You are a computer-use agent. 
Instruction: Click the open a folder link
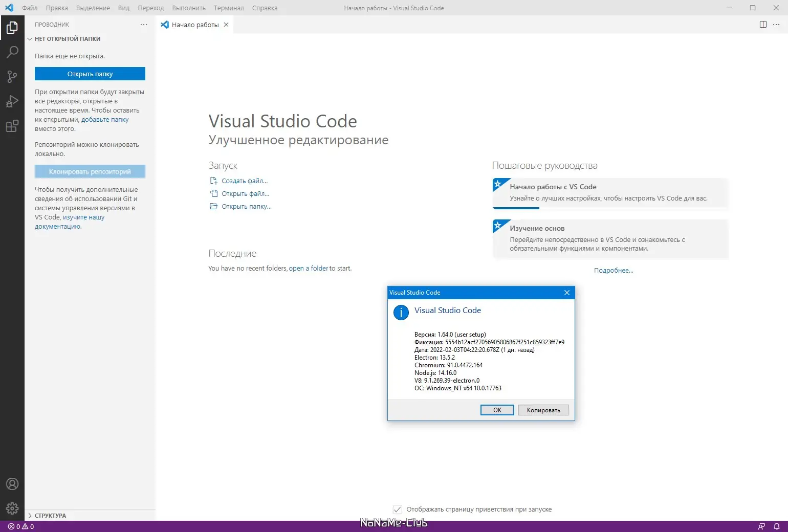(309, 269)
